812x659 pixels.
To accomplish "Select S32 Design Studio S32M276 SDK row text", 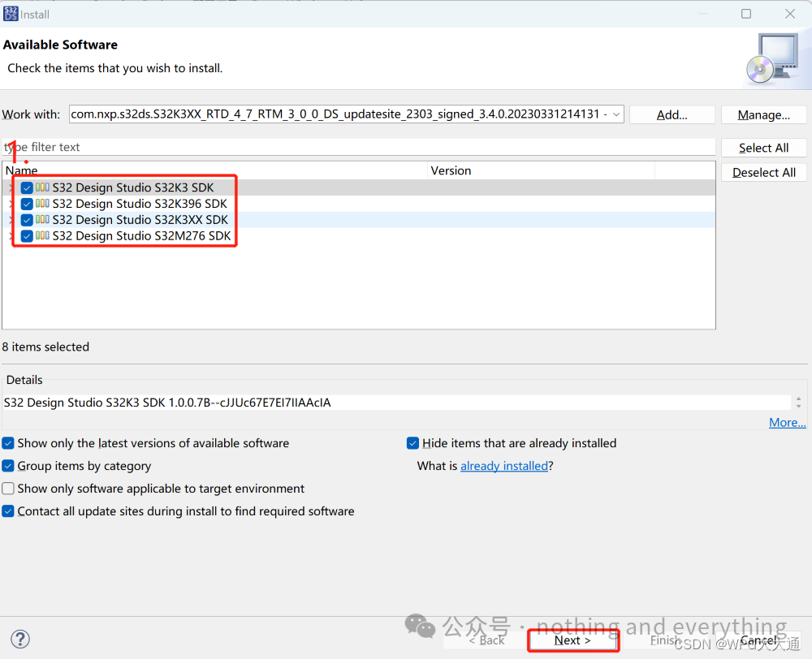I will [142, 235].
